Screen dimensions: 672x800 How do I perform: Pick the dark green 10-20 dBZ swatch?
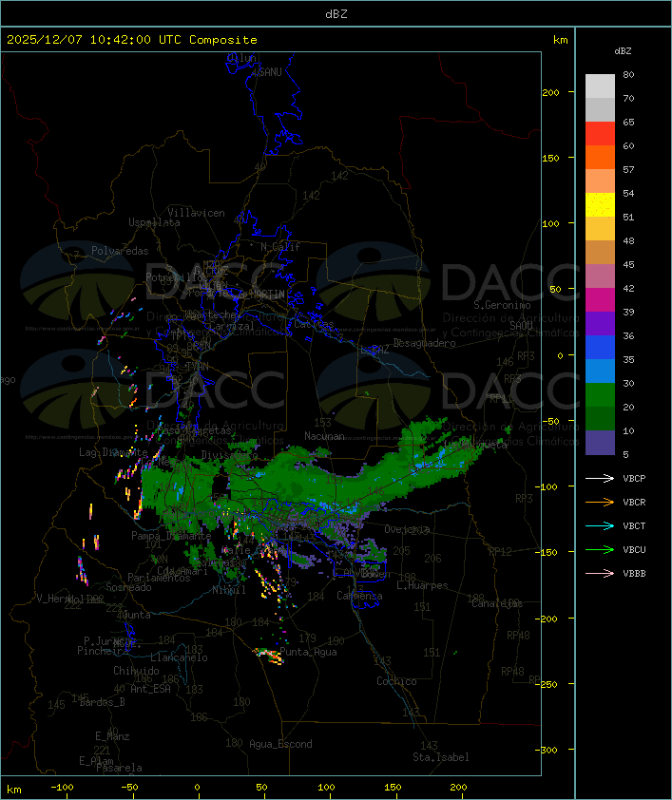click(600, 418)
